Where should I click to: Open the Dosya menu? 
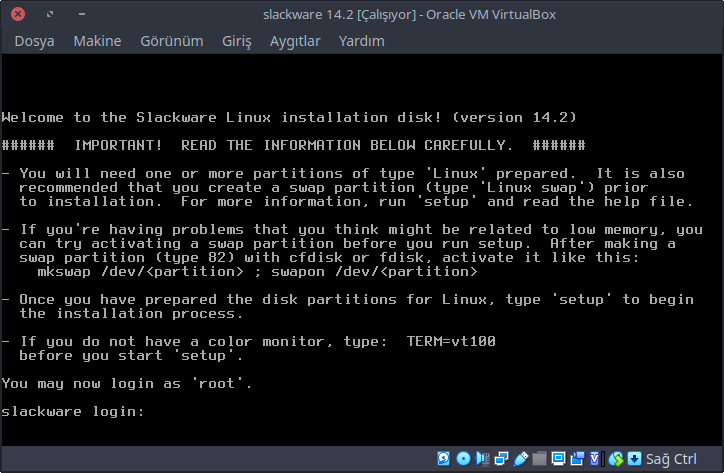(x=34, y=41)
